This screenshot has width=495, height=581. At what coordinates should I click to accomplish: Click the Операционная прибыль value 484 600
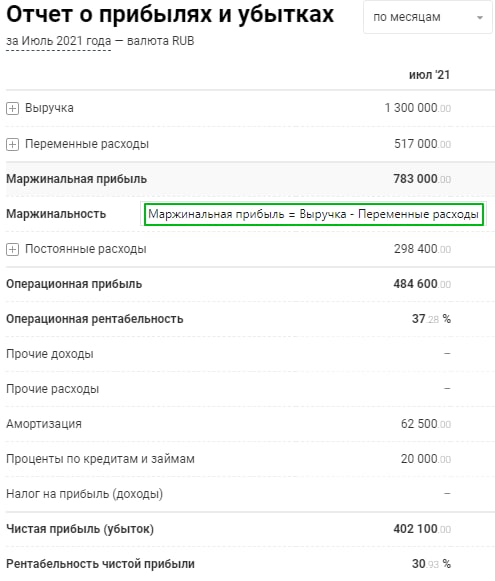coord(422,284)
